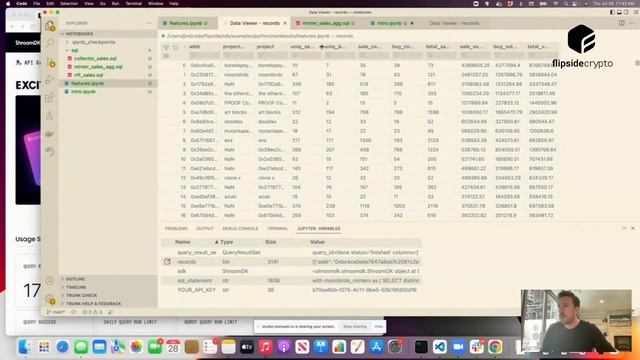The width and height of the screenshot is (640, 360).
Task: Click the main branch status bar item
Action: (x=56, y=312)
